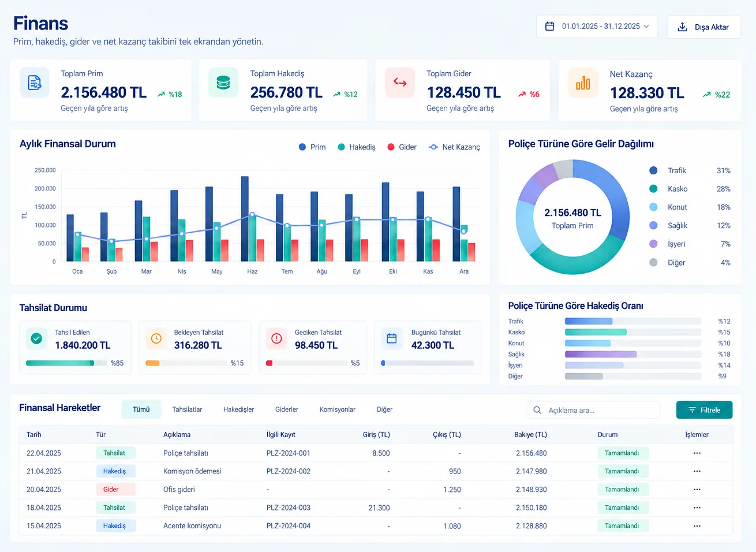Click the Filtrele button

(704, 410)
